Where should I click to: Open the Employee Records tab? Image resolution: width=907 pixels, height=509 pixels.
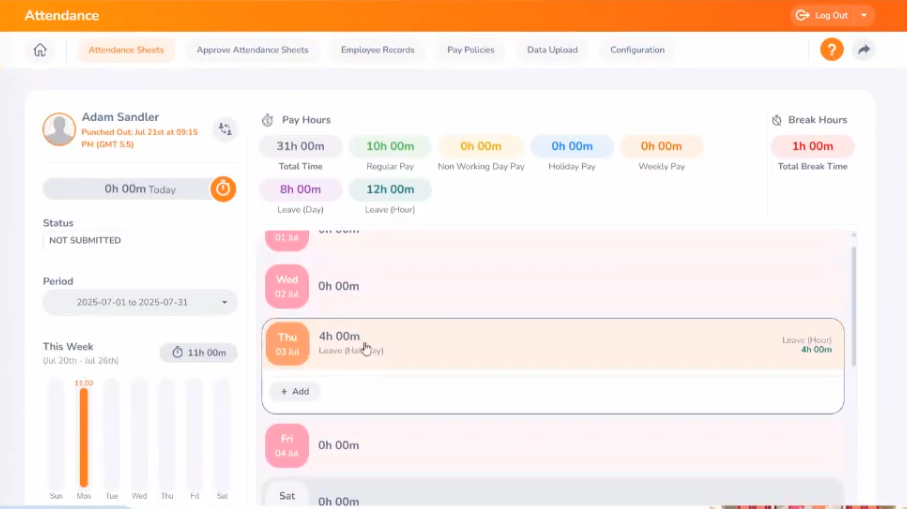coord(377,50)
